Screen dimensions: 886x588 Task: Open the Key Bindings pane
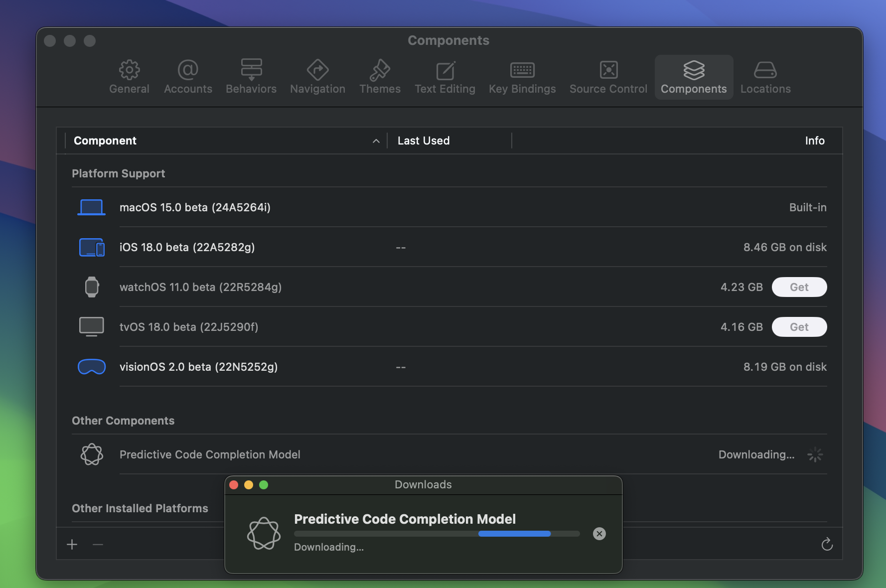[x=522, y=77]
